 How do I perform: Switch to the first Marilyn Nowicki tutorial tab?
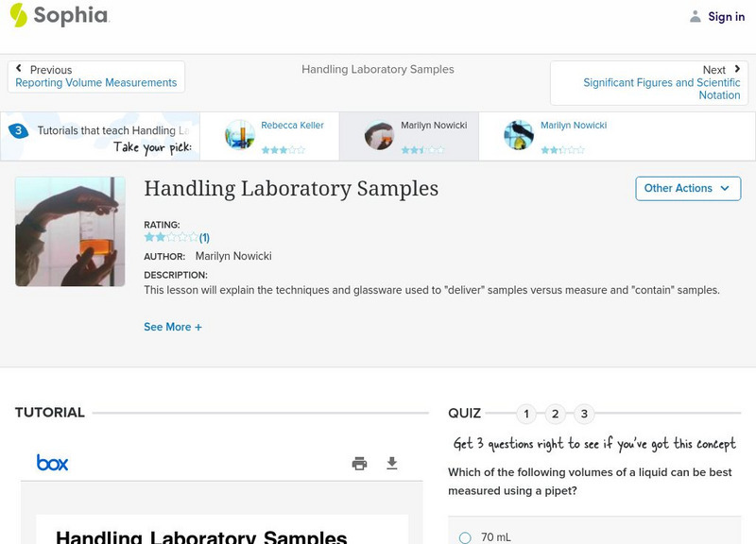click(x=408, y=136)
